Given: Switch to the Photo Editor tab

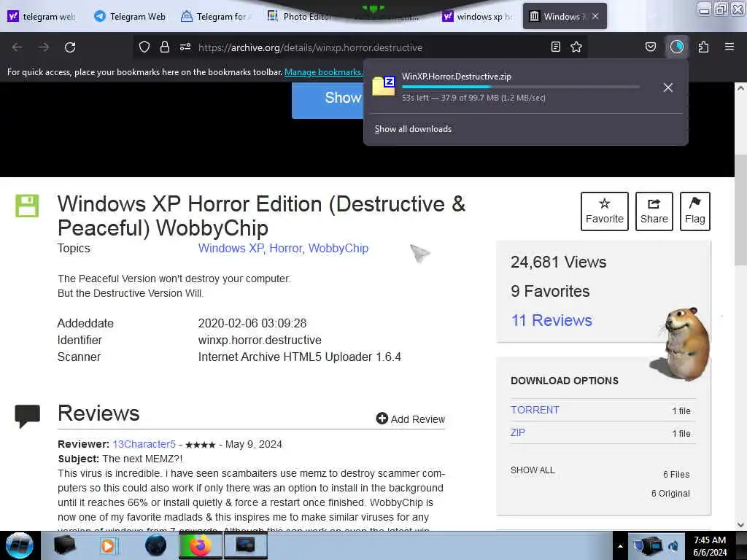Looking at the screenshot, I should (300, 17).
